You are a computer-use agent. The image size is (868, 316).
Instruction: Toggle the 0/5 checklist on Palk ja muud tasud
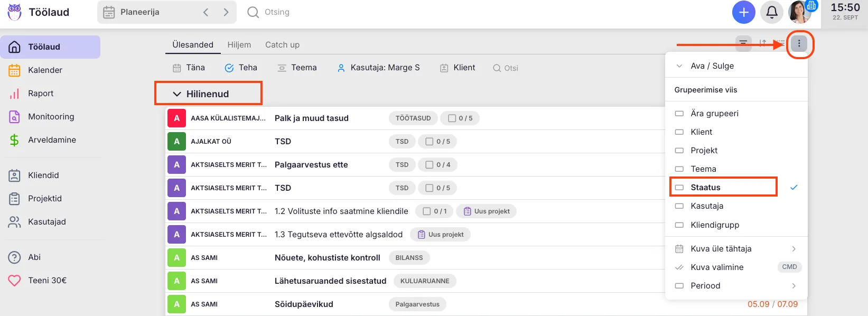click(x=460, y=118)
